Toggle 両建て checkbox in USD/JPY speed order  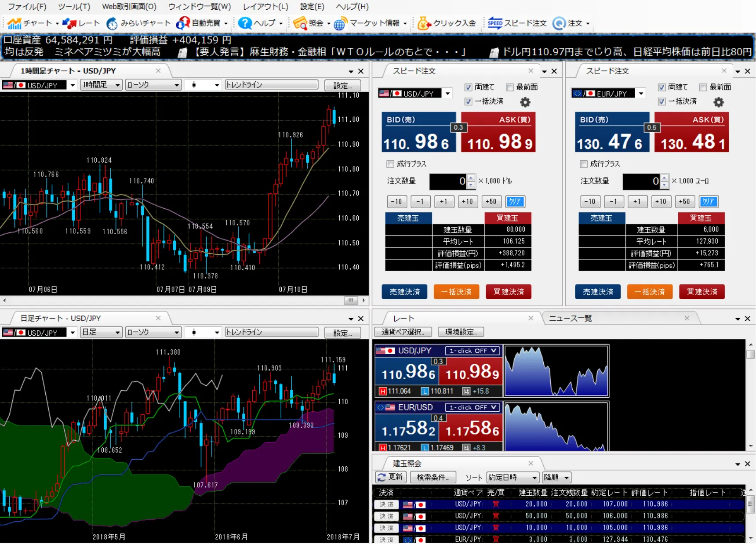[469, 87]
